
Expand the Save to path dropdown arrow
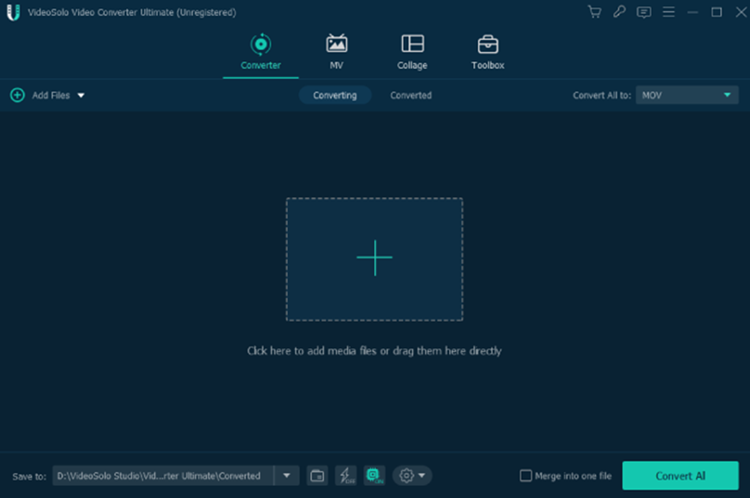287,476
